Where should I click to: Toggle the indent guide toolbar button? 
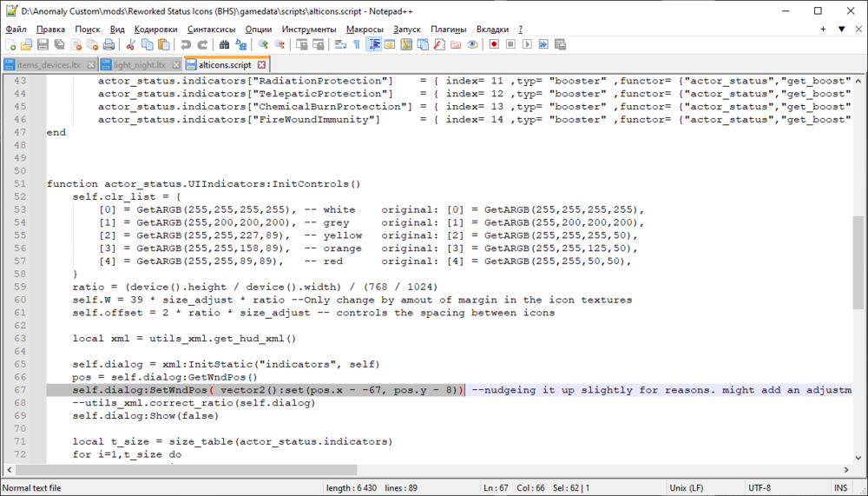coord(374,44)
